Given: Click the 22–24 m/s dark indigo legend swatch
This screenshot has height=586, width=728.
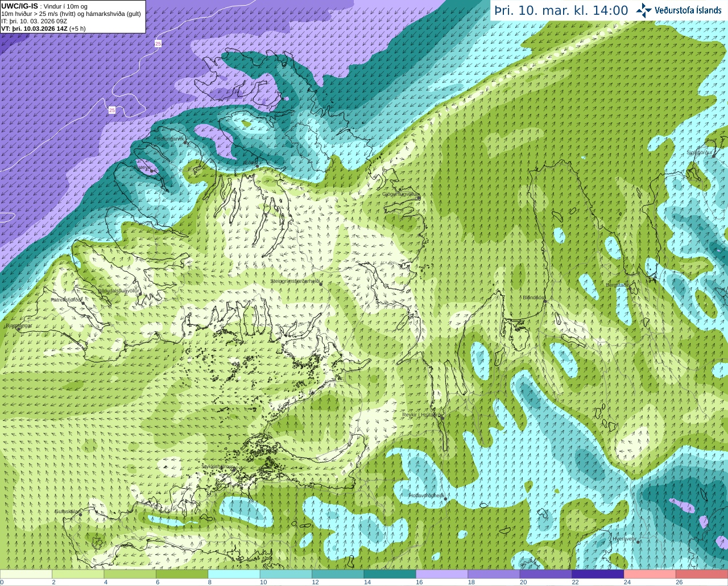Looking at the screenshot, I should click(598, 574).
